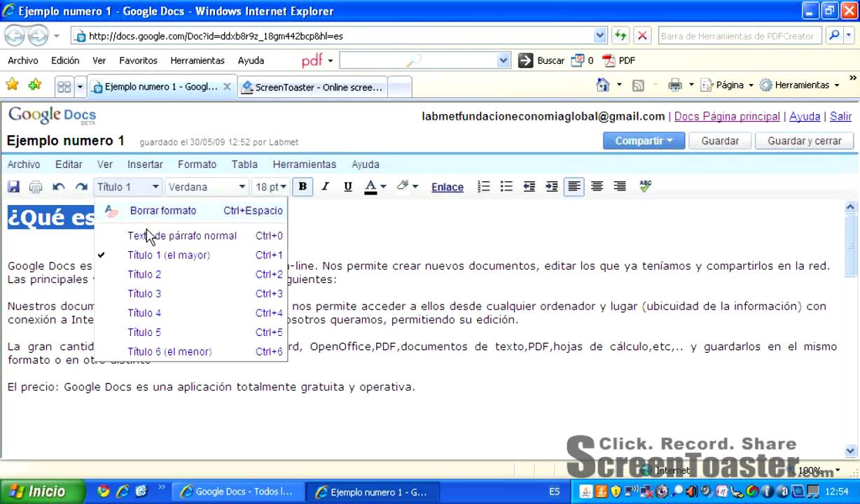Open the Página dropdown in IE toolbar
The image size is (860, 504).
pos(728,85)
